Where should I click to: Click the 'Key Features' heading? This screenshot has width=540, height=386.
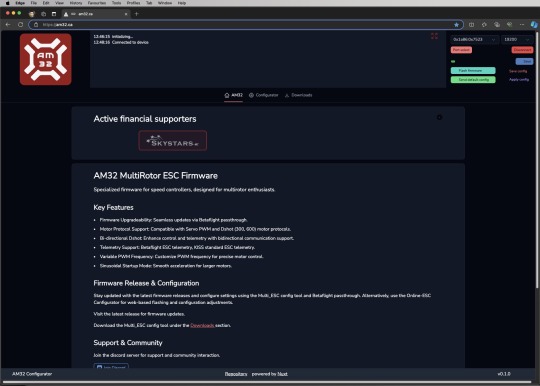click(113, 208)
